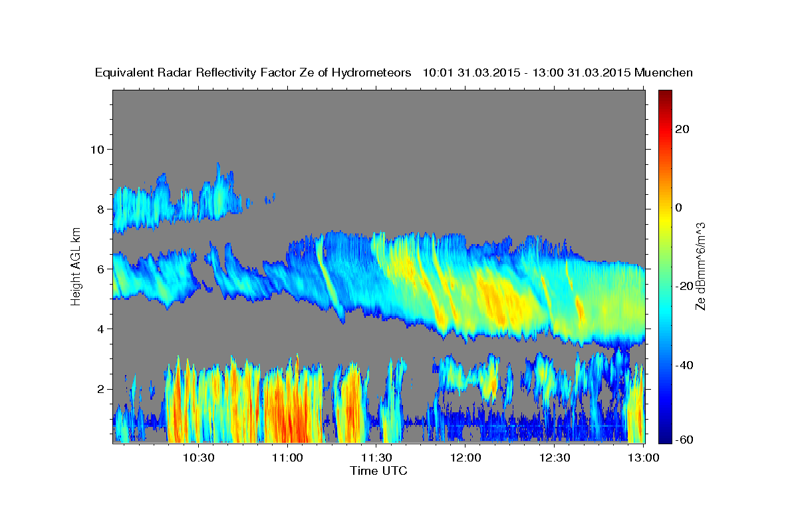Click the colorbar value 20
This screenshot has height=532, width=798.
[x=682, y=129]
